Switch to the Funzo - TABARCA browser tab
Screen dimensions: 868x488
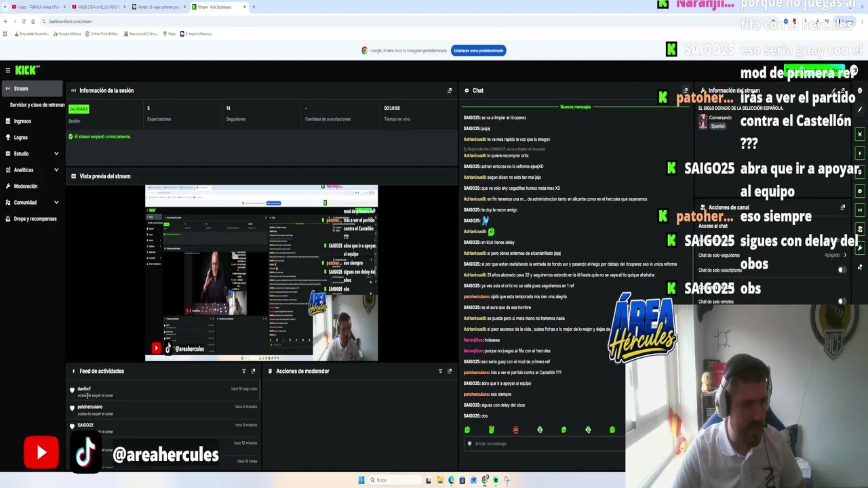click(x=39, y=7)
